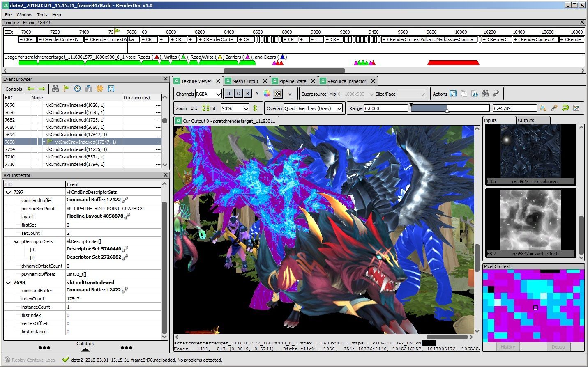
Task: Collapse the EID 7698 vkCmdDrawIndexed entry
Action: click(x=8, y=282)
